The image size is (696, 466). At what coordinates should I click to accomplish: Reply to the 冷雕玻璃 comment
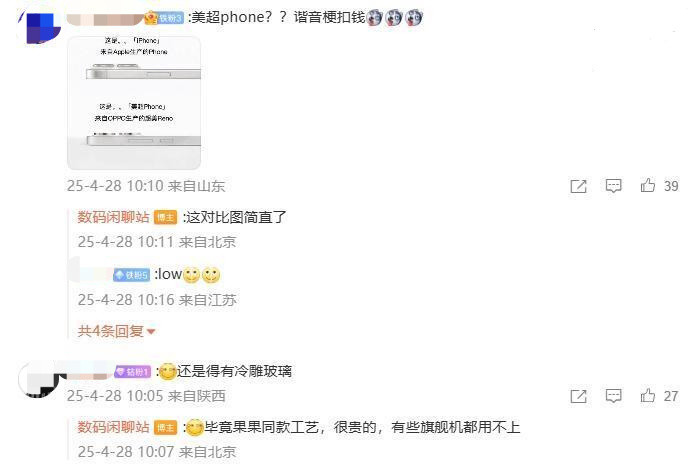click(613, 396)
